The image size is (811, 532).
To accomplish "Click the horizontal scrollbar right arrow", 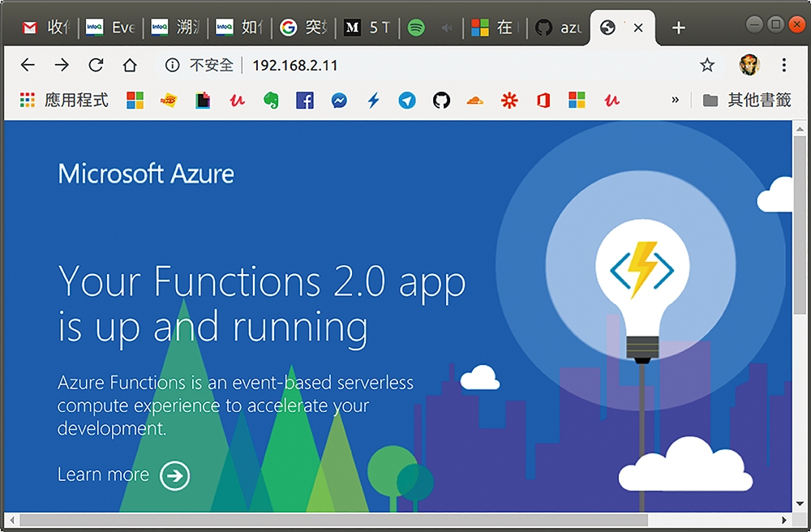I will tap(784, 520).
